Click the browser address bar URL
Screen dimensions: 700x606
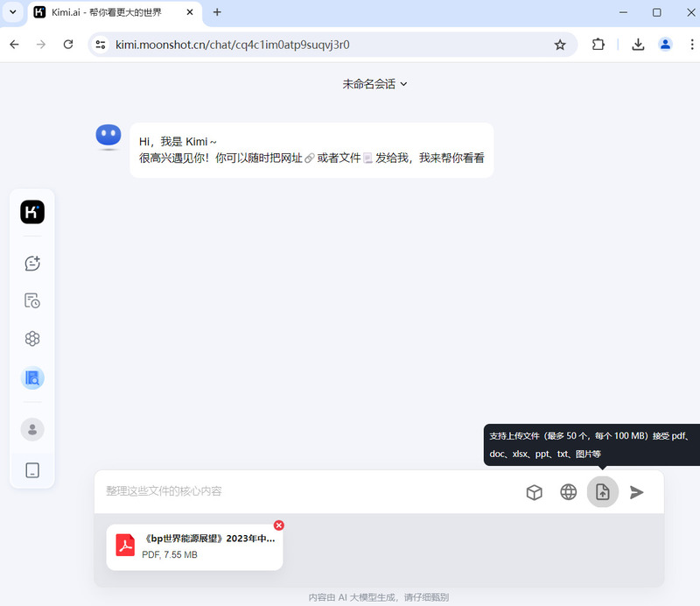click(232, 45)
